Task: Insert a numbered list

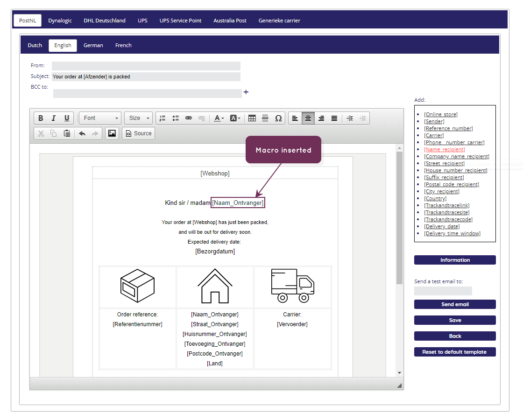Action: (x=163, y=118)
